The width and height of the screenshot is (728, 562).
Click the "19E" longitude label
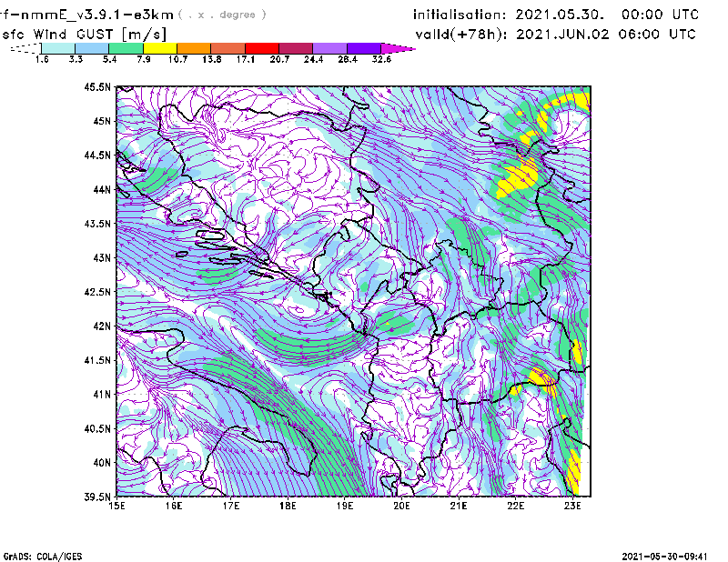point(345,506)
